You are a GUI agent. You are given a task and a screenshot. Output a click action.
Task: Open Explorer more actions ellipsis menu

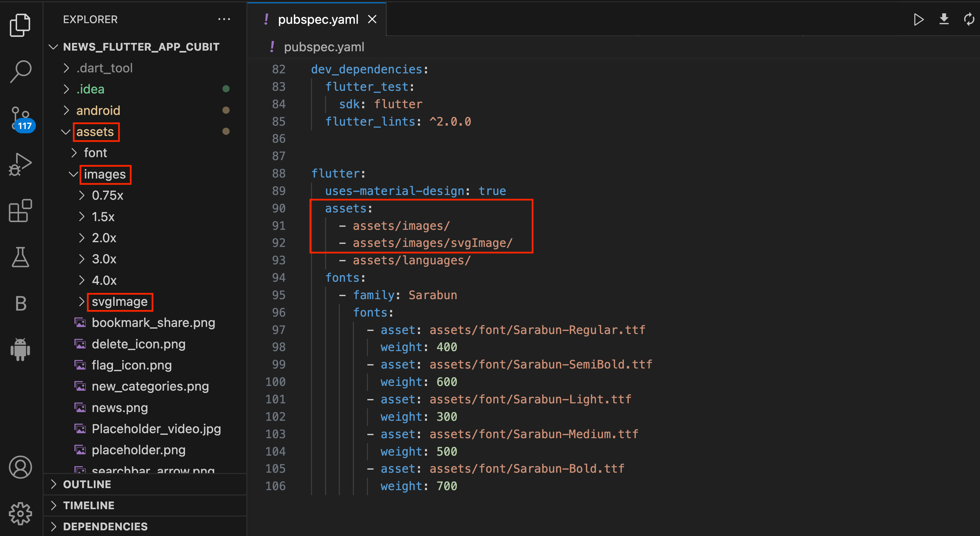[224, 19]
